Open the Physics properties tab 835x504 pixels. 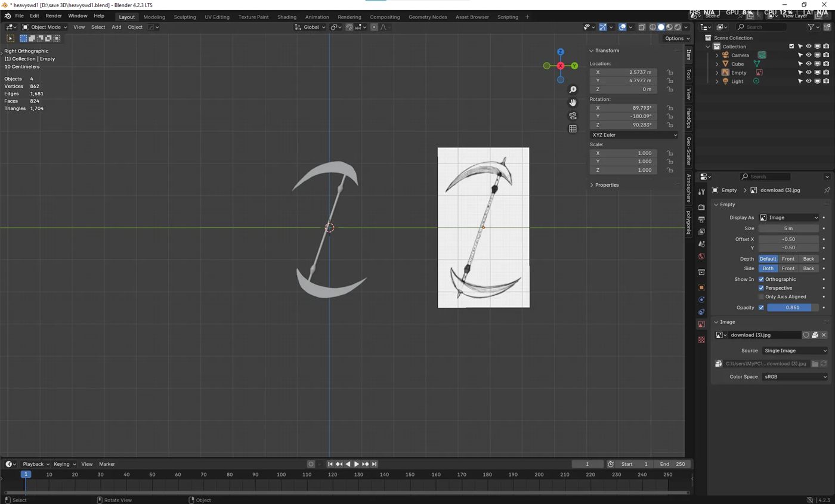point(701,299)
